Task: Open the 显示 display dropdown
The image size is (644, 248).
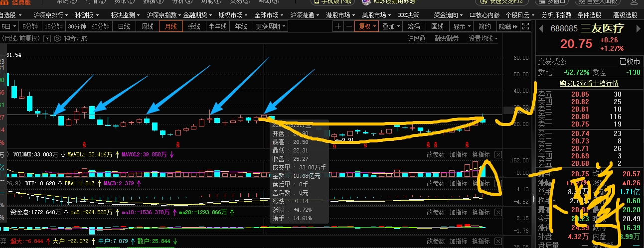Action: pos(462,26)
